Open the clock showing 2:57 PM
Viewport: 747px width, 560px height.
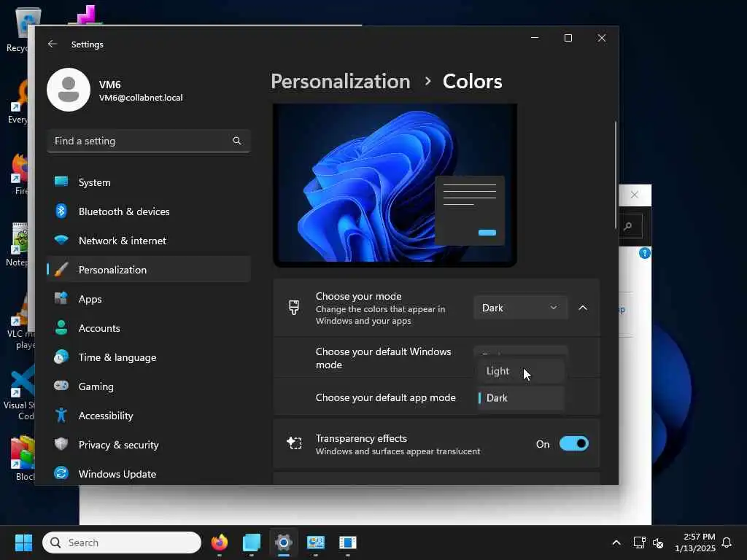(695, 542)
